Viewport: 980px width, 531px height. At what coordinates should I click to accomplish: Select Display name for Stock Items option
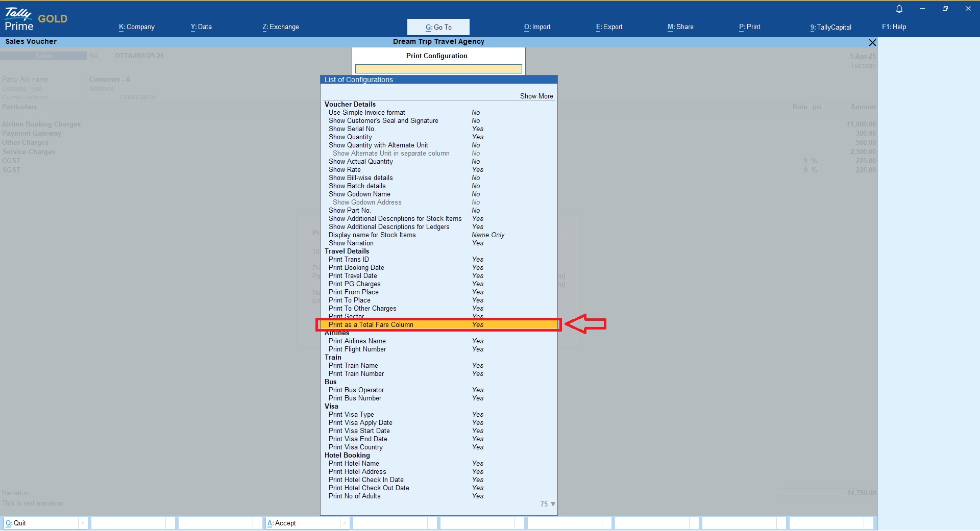372,235
